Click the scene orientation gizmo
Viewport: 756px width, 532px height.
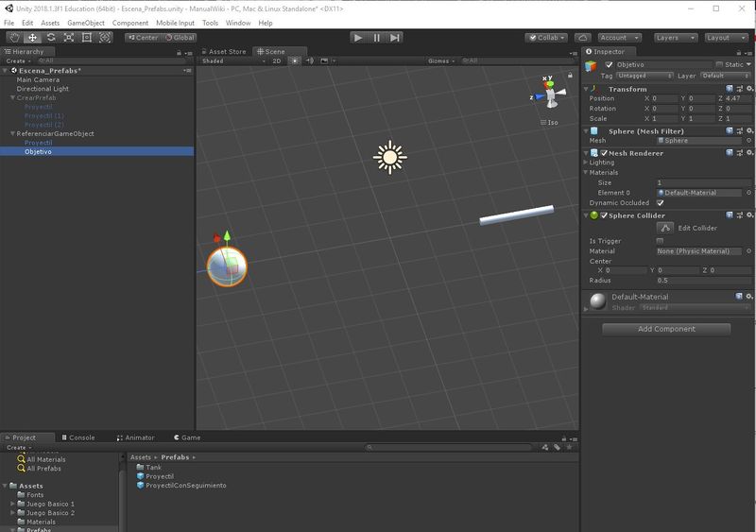[549, 94]
